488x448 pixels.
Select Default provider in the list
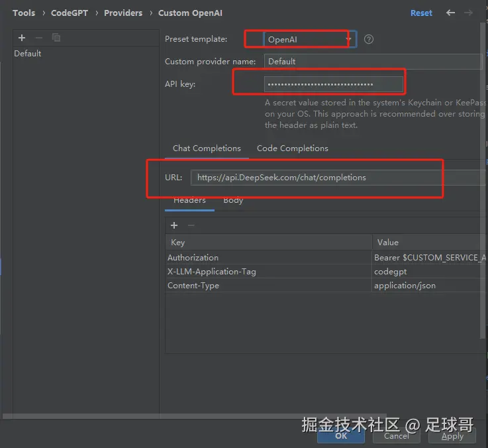[85, 53]
